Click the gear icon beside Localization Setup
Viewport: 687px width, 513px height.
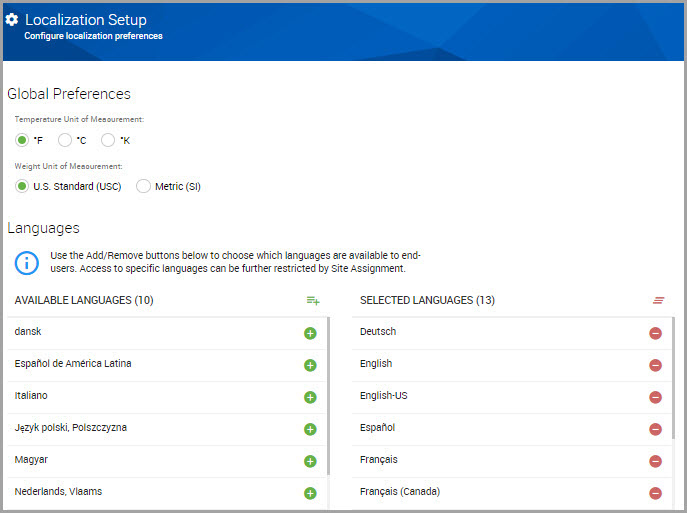click(12, 20)
